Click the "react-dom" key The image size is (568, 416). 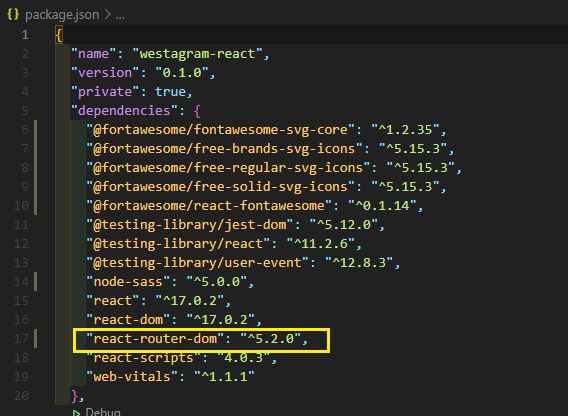click(128, 320)
